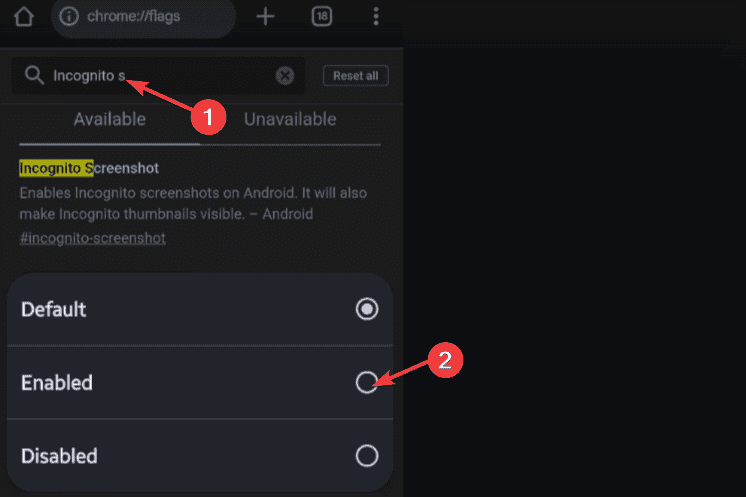Open the three-dot Chrome menu
Image resolution: width=746 pixels, height=497 pixels.
376,17
